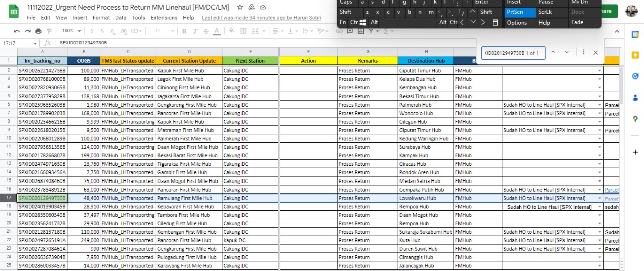Insert a comment with the toolbar icon
This screenshot has height=271, width=644.
(x=350, y=31)
